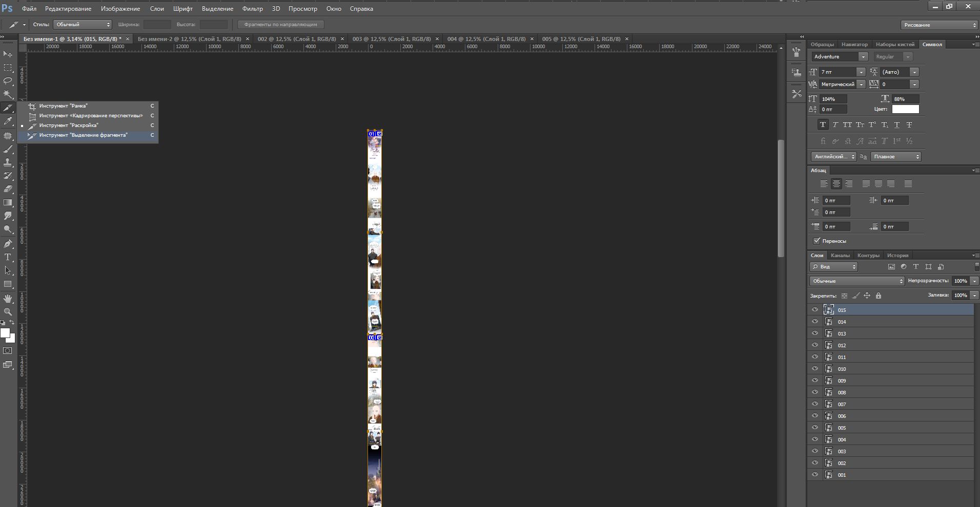Open the Изображение menu
This screenshot has width=980, height=507.
pos(120,9)
